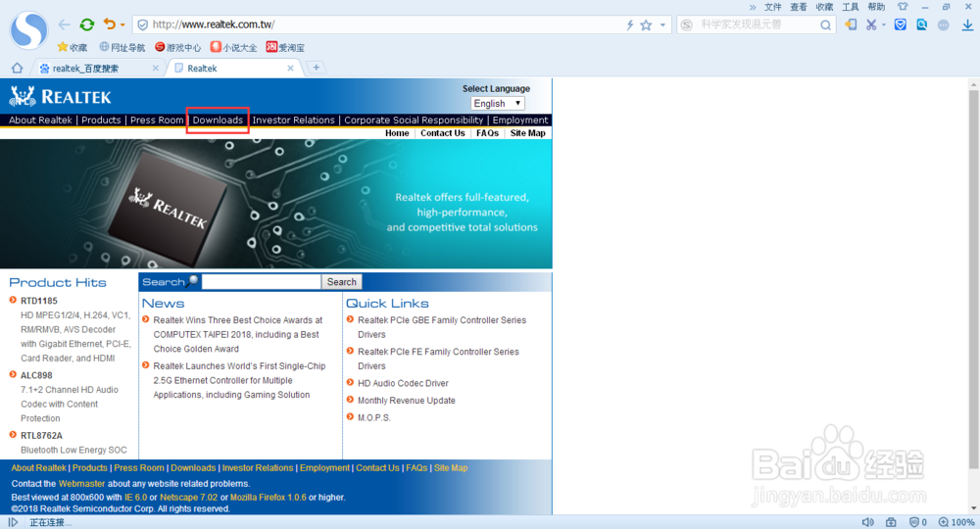
Task: Go to the Home link
Action: [397, 133]
